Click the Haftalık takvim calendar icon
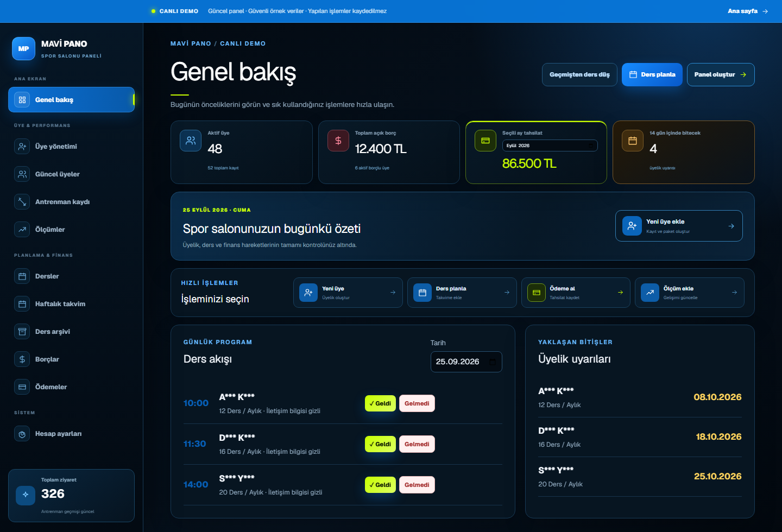This screenshot has height=532, width=782. (22, 304)
